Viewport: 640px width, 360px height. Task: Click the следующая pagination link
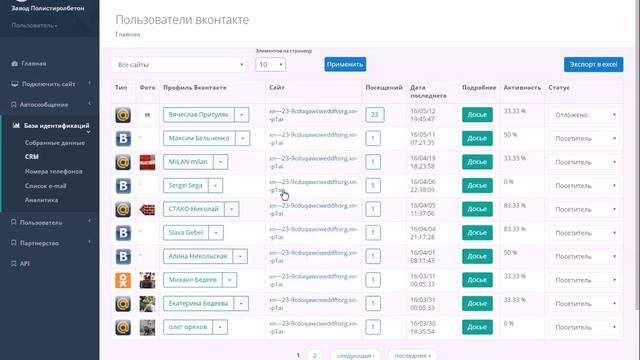(356, 356)
